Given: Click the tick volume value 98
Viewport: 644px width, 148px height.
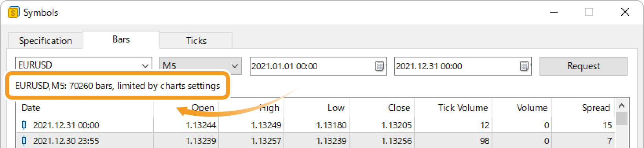Looking at the screenshot, I should (485, 141).
